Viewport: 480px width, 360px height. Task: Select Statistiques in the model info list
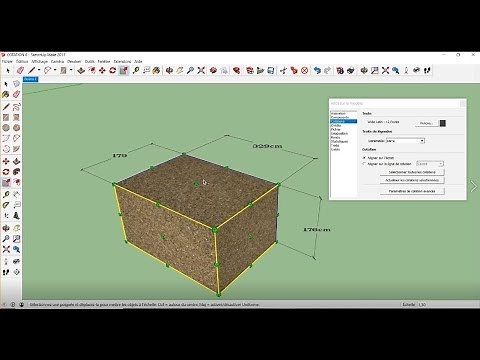click(x=339, y=141)
